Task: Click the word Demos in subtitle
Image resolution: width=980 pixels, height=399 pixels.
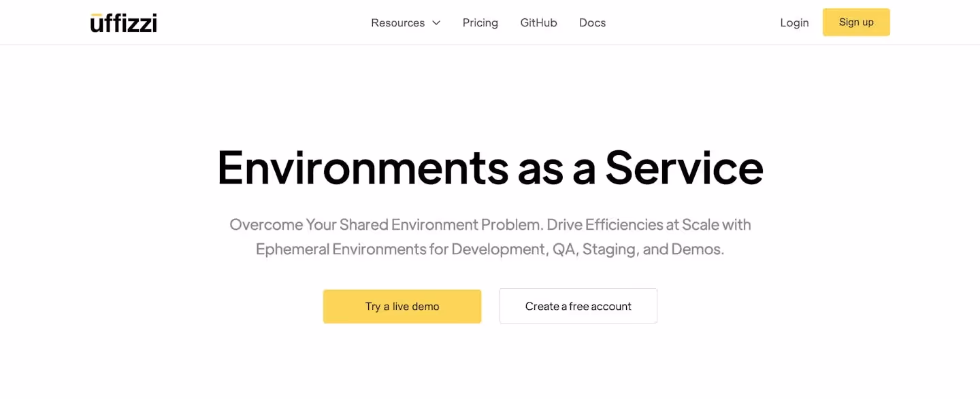Action: click(x=696, y=249)
